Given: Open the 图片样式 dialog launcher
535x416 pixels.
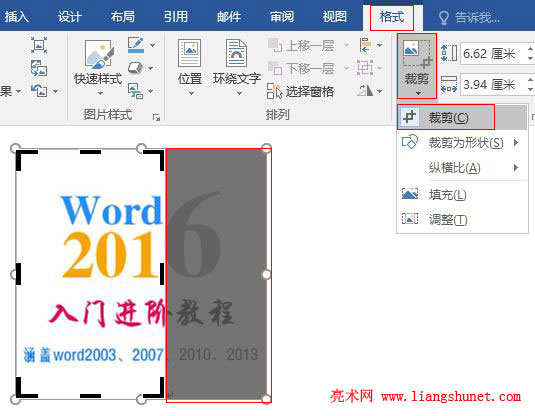Looking at the screenshot, I should [157, 117].
